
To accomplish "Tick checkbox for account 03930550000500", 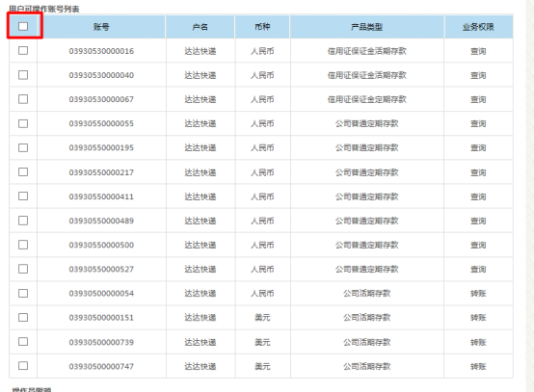I will (23, 245).
